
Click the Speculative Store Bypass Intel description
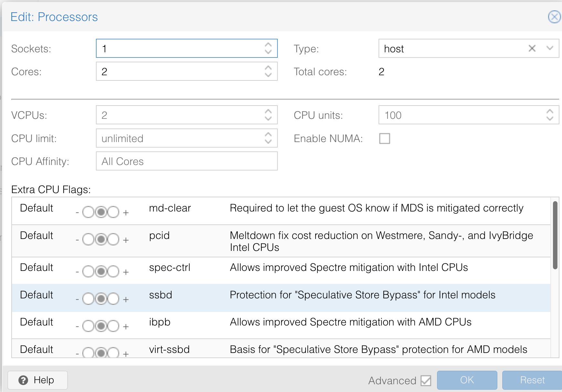362,295
